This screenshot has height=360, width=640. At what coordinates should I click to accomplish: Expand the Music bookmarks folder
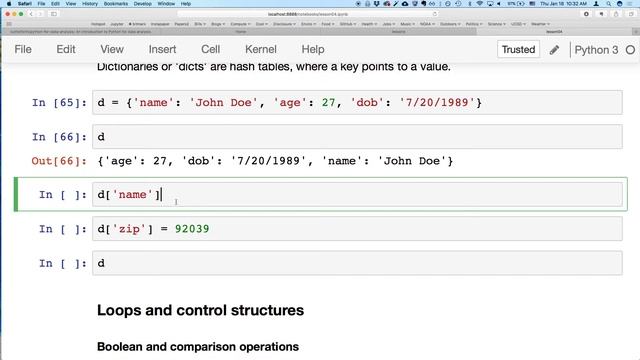(407, 24)
